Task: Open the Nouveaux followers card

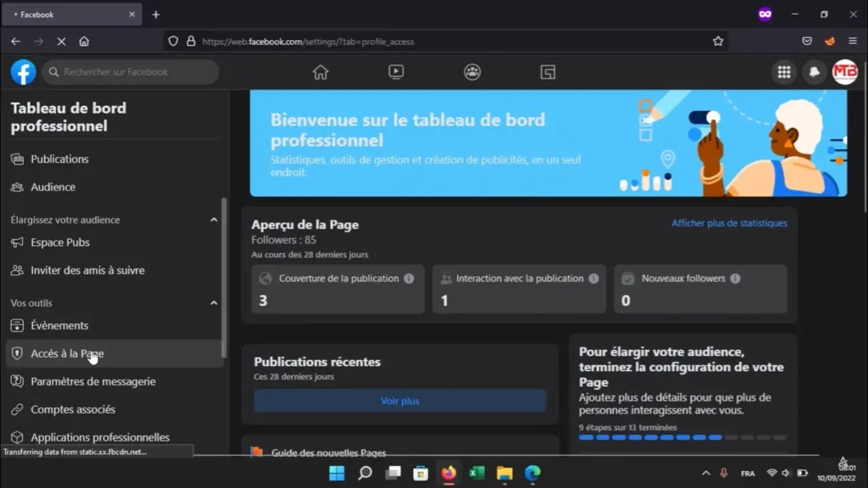Action: 700,289
